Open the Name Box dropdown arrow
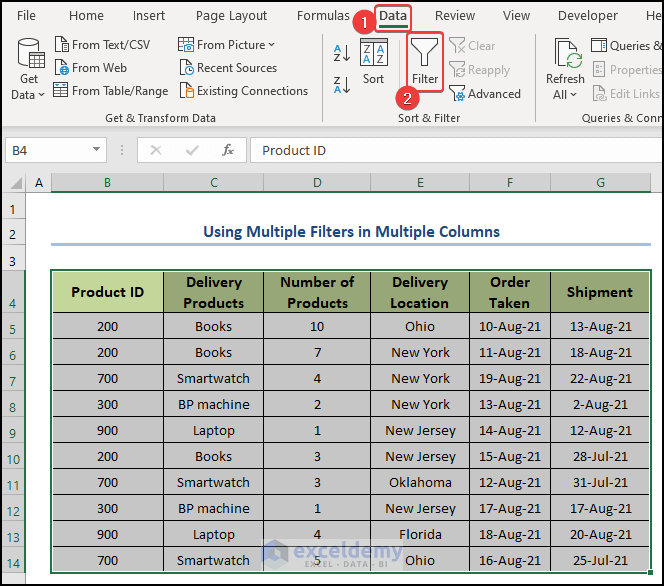 [97, 150]
